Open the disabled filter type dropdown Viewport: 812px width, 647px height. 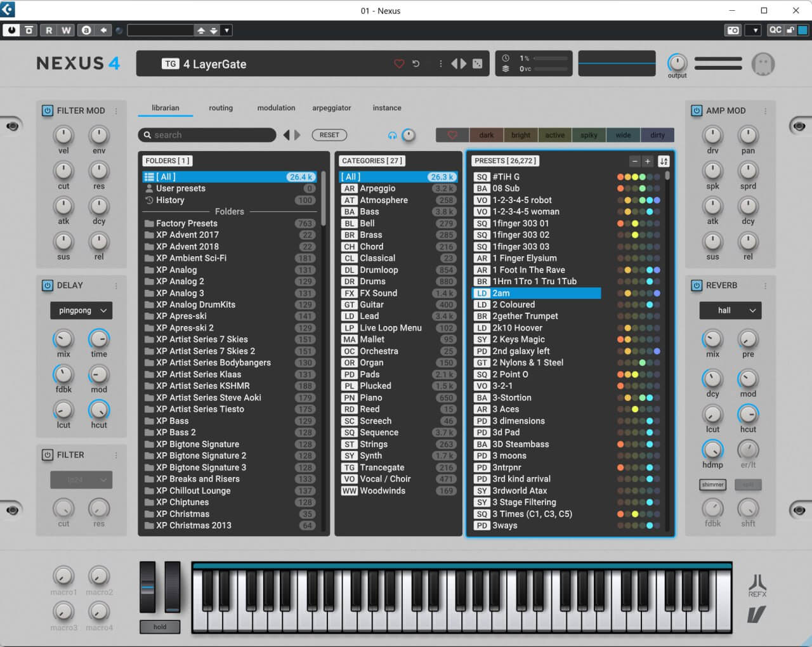tap(81, 480)
